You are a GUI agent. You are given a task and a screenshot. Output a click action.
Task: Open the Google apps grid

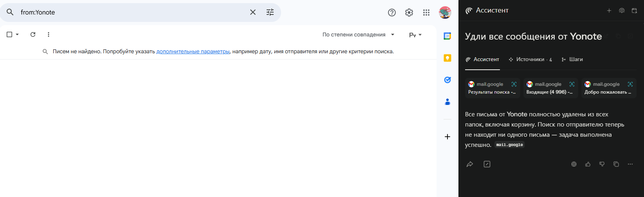click(426, 13)
